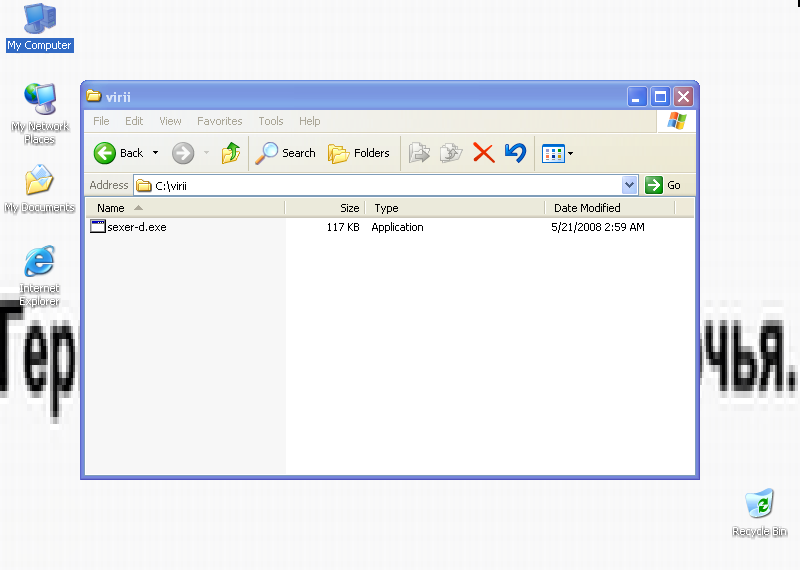The image size is (800, 570).
Task: Click the grayed Forward arrow button
Action: click(x=183, y=153)
